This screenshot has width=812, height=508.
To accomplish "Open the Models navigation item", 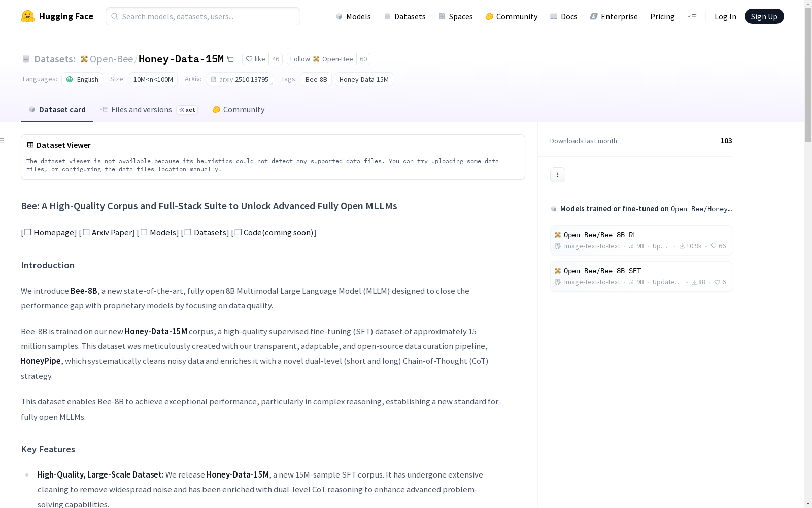I will tap(353, 16).
